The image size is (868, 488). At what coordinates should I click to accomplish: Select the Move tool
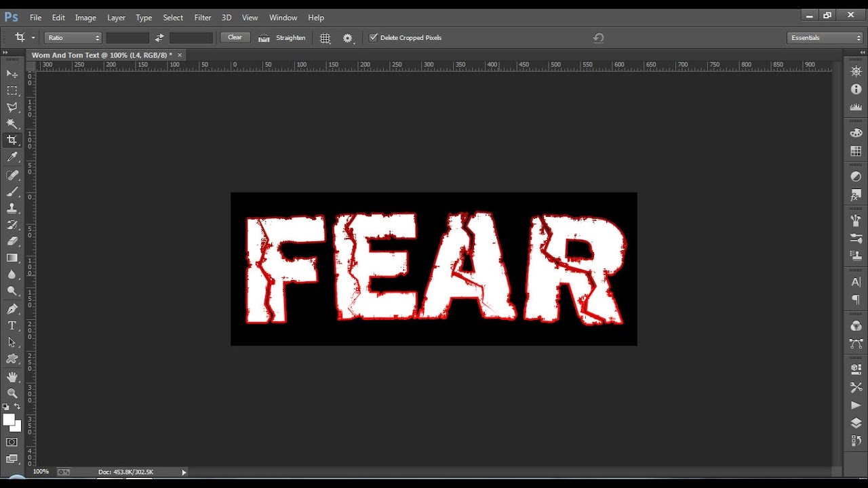(x=12, y=73)
